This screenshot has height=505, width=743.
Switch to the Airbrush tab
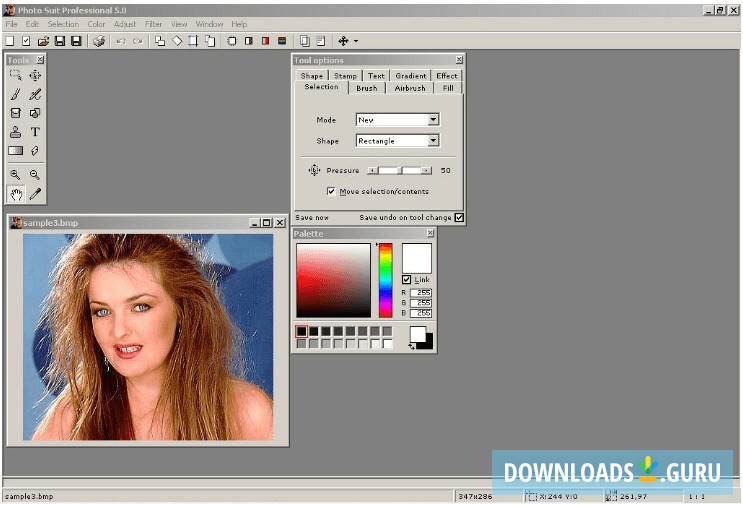[409, 88]
